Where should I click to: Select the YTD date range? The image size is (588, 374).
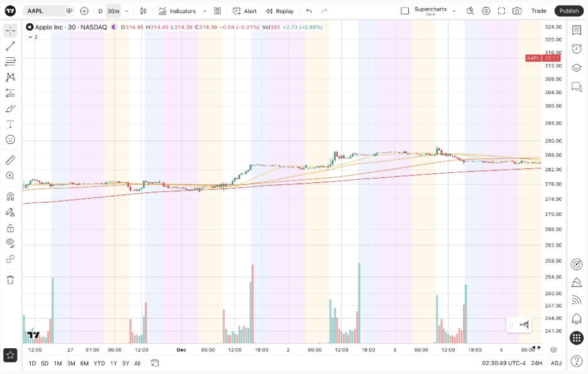coord(99,363)
